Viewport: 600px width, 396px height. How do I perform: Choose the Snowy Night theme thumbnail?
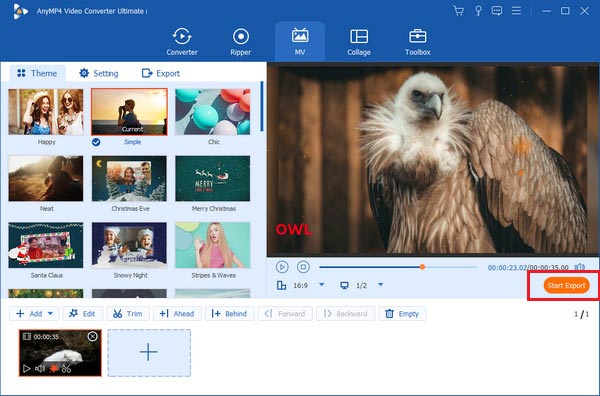pyautogui.click(x=129, y=245)
